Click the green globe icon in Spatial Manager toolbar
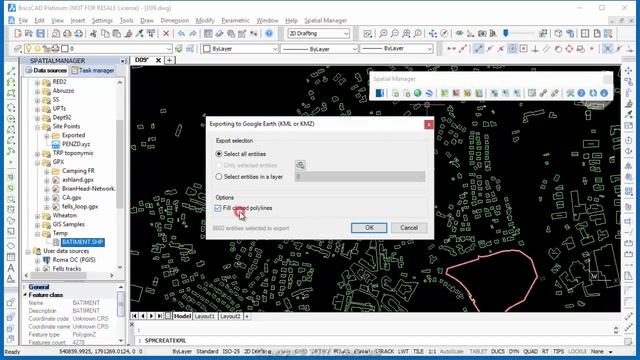Image resolution: width=640 pixels, height=360 pixels. coord(418,93)
